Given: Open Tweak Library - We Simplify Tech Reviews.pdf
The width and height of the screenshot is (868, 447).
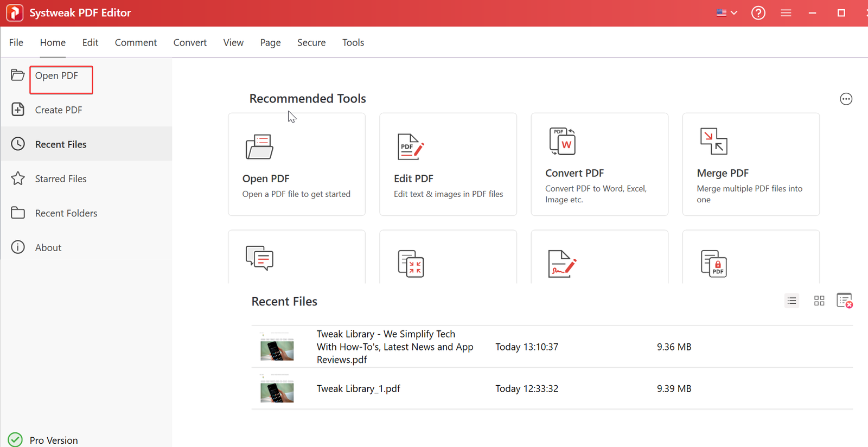Looking at the screenshot, I should pos(395,347).
